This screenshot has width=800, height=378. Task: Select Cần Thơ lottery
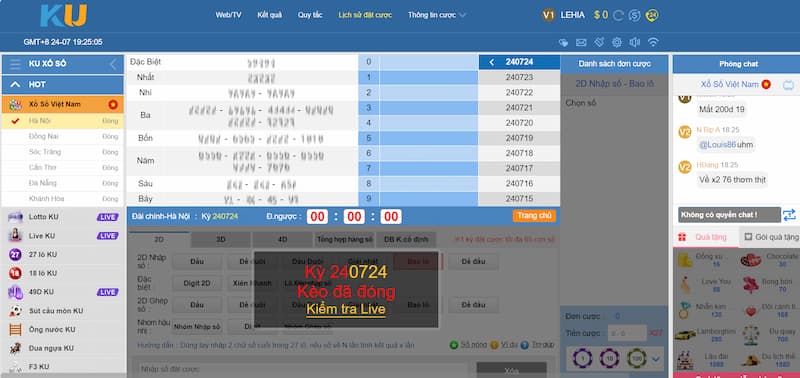63,167
